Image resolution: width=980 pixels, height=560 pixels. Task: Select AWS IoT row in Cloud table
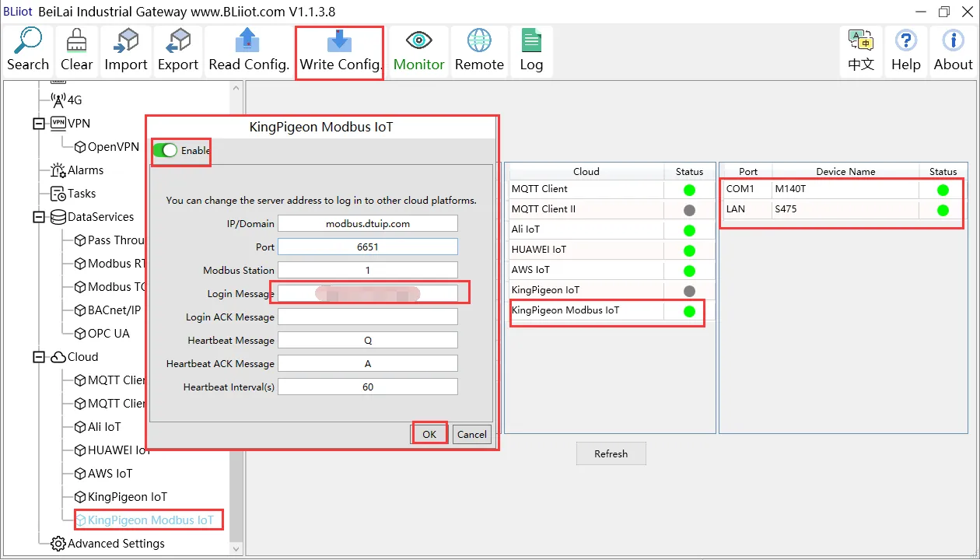611,270
